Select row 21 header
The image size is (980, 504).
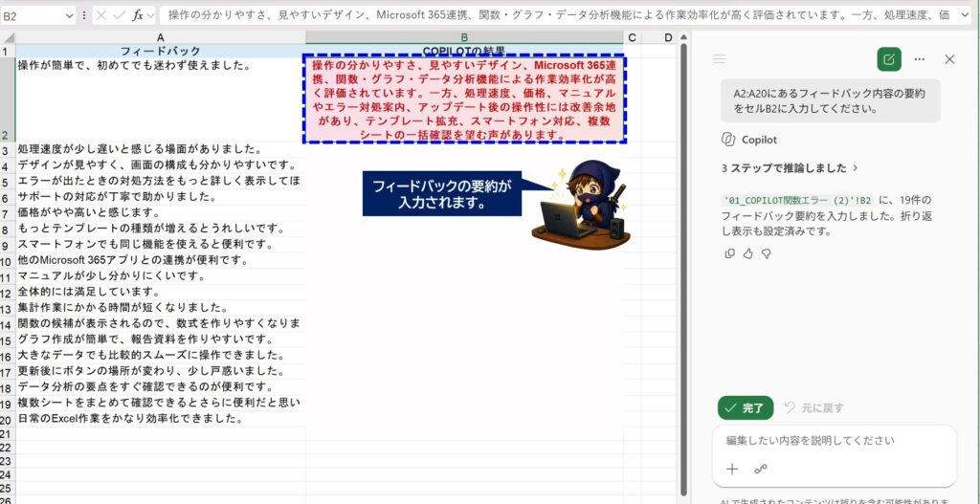pos(7,434)
